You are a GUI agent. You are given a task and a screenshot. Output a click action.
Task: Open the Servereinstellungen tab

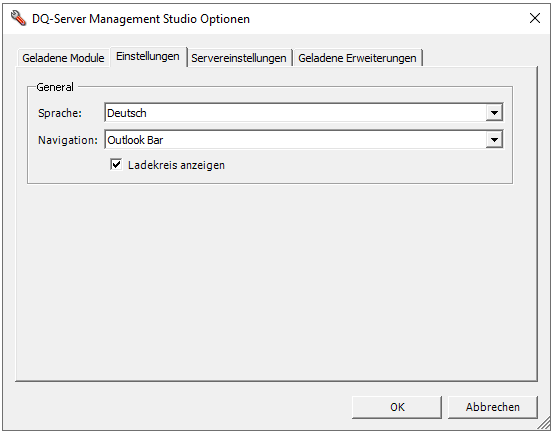(239, 58)
